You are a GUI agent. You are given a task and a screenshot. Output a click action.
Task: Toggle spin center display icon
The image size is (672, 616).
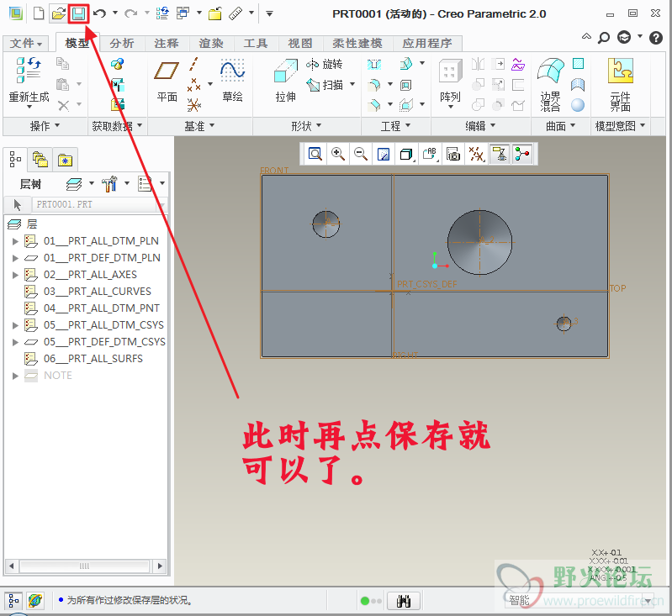pos(522,154)
